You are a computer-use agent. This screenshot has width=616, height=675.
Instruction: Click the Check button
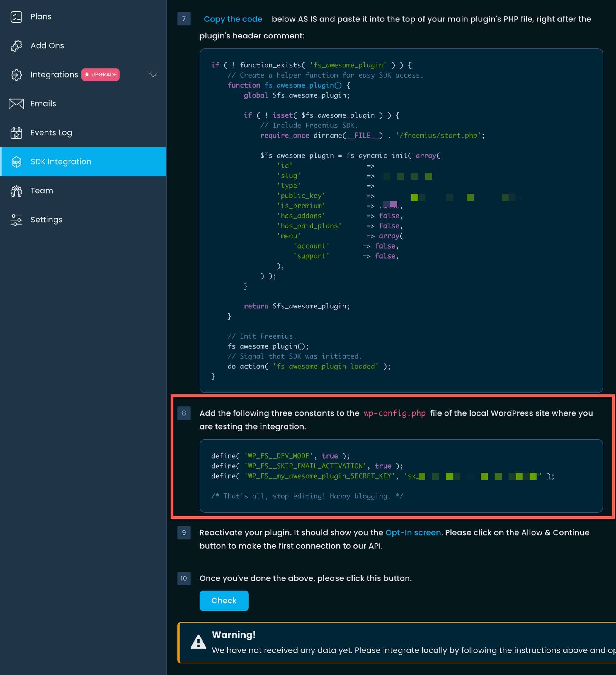tap(224, 601)
